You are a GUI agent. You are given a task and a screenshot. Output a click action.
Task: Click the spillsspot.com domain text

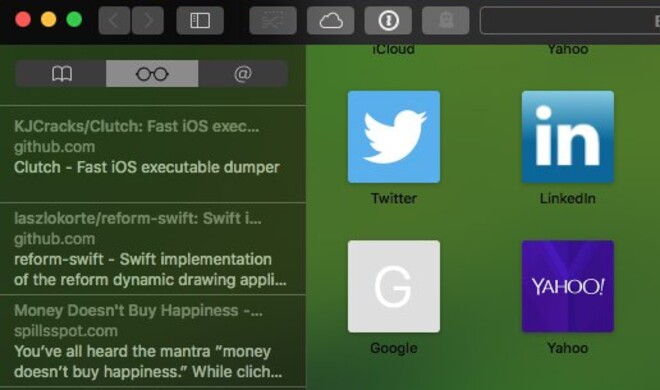[66, 331]
